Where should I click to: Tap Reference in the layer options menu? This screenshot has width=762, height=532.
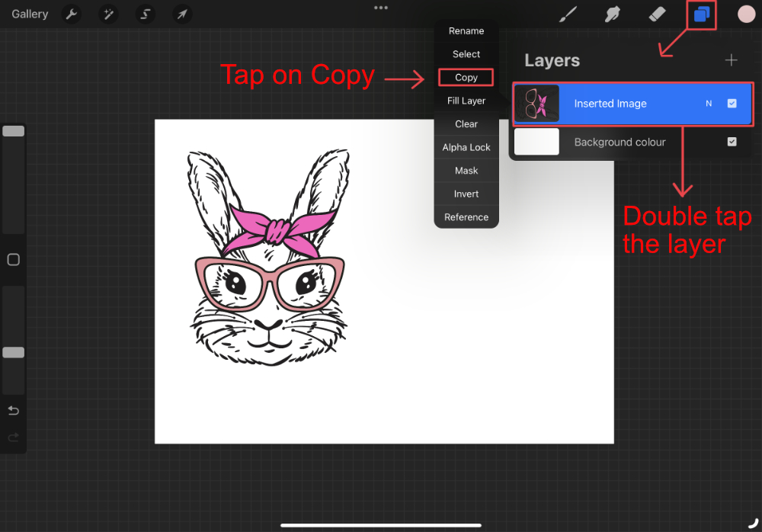coord(466,217)
